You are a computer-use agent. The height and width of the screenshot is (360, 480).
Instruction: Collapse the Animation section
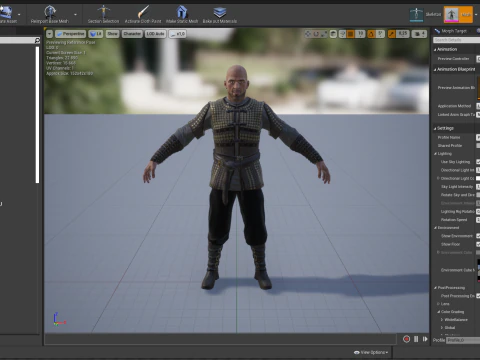coord(435,49)
